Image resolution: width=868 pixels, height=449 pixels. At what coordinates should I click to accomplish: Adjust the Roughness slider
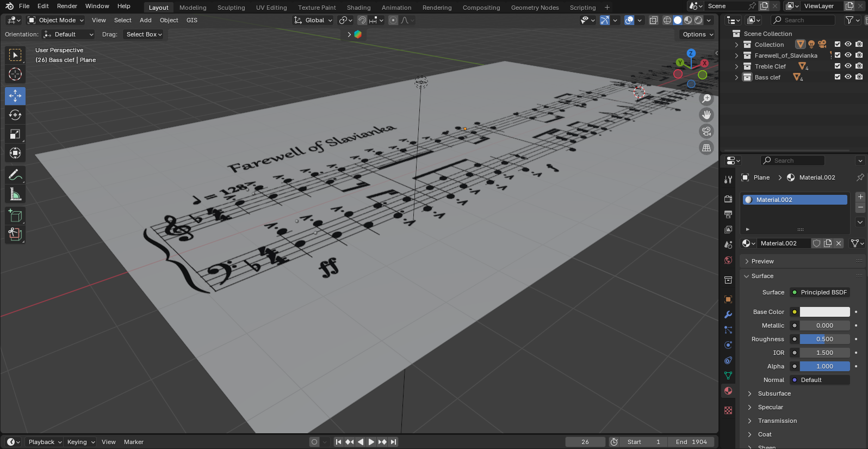pos(824,339)
